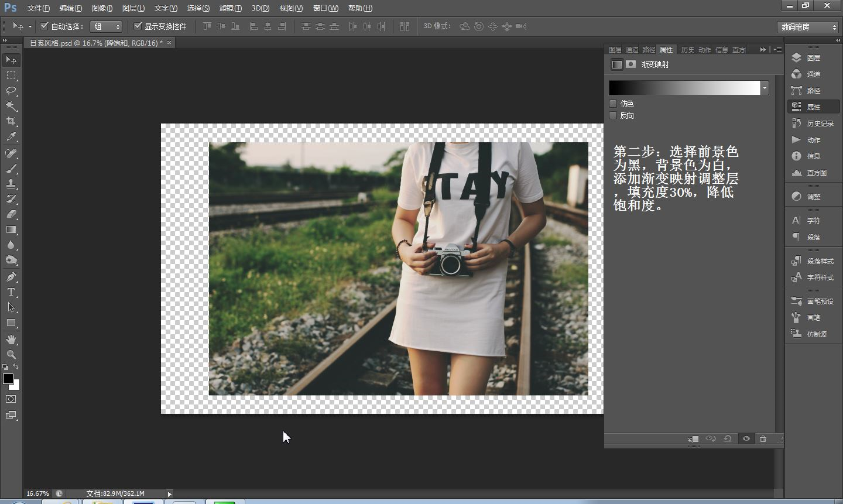This screenshot has width=843, height=504.
Task: Open the 图像(I) menu
Action: point(102,8)
